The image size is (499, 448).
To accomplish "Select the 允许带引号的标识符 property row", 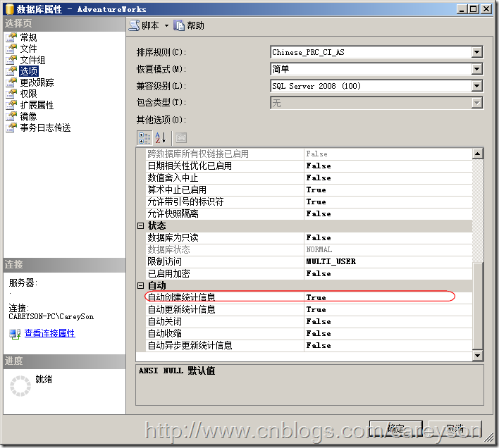I will tap(309, 202).
